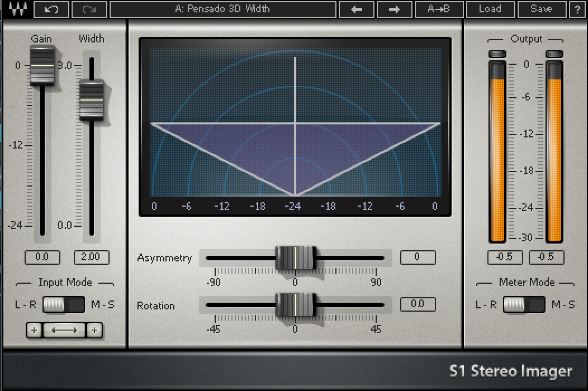Click the right output peak value readout
Image resolution: width=588 pixels, height=391 pixels.
pyautogui.click(x=546, y=257)
